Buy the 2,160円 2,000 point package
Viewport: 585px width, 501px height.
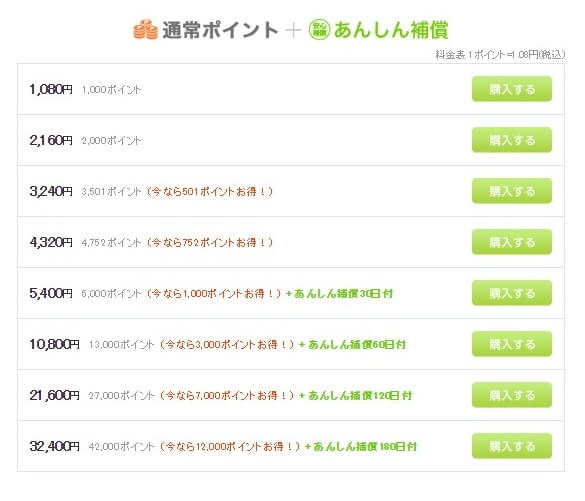[512, 140]
